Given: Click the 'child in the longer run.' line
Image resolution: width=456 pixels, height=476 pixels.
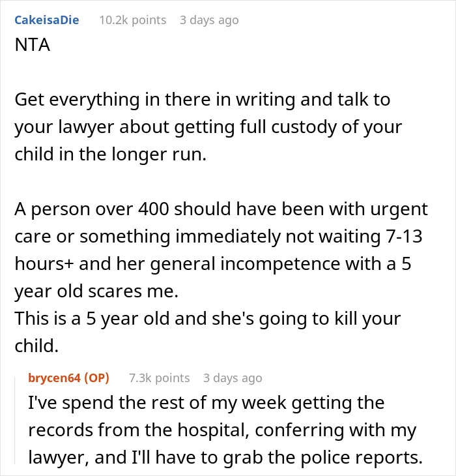Looking at the screenshot, I should click(110, 155).
